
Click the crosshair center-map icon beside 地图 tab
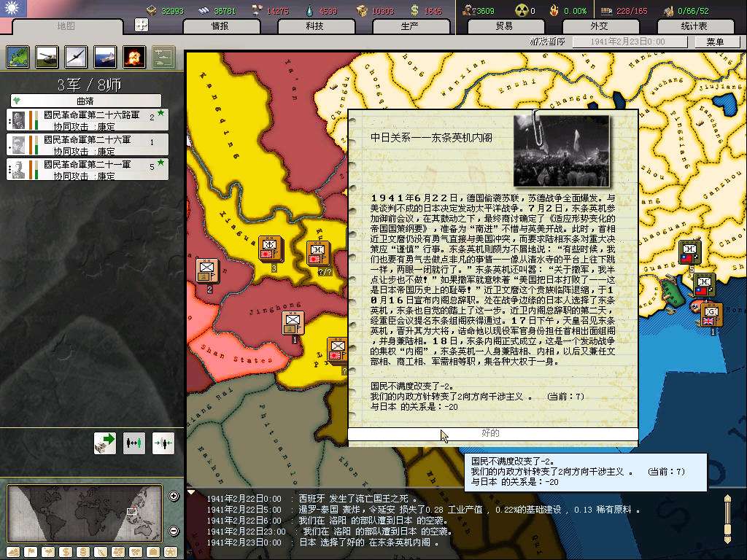tap(142, 25)
